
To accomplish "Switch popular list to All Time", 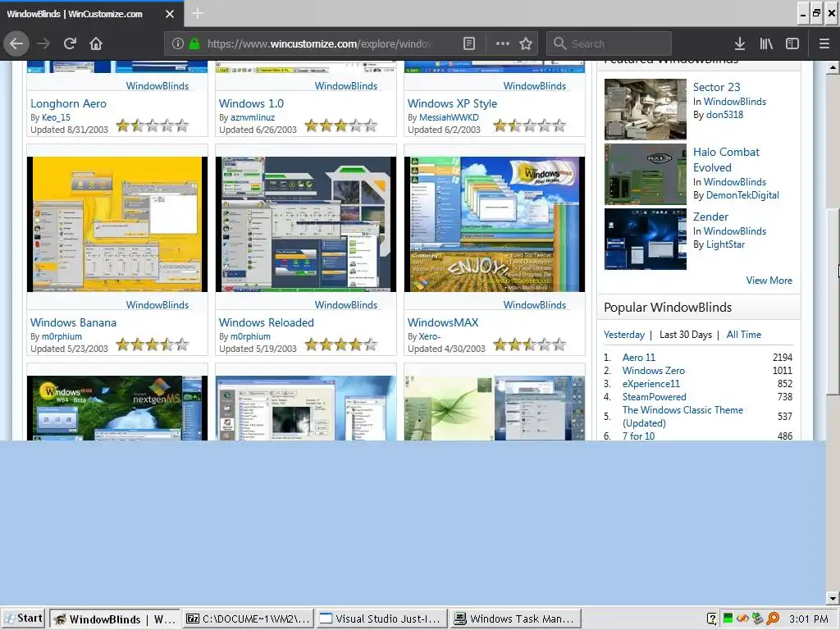I will point(743,335).
